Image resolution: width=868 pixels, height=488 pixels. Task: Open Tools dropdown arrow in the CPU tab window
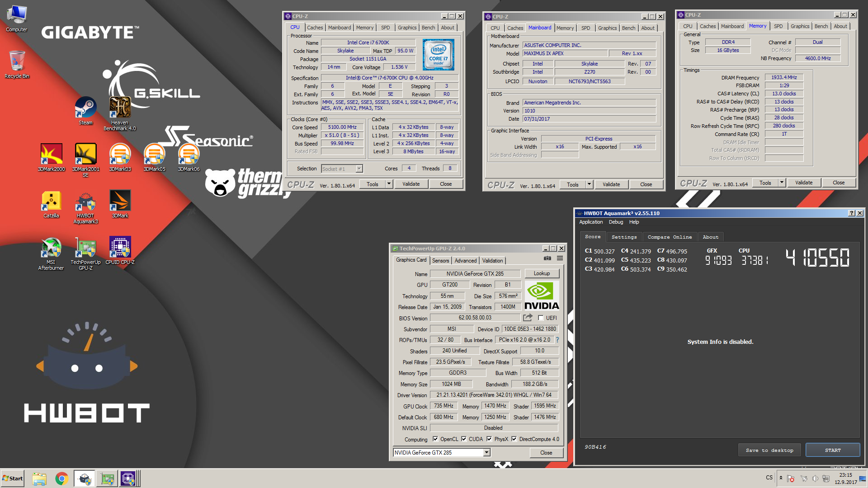389,184
